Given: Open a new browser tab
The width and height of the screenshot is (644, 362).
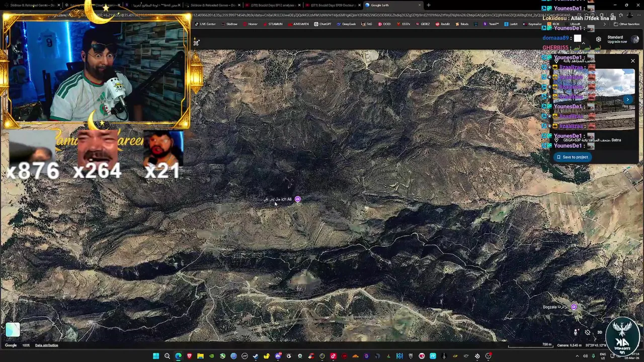Looking at the screenshot, I should click(429, 5).
